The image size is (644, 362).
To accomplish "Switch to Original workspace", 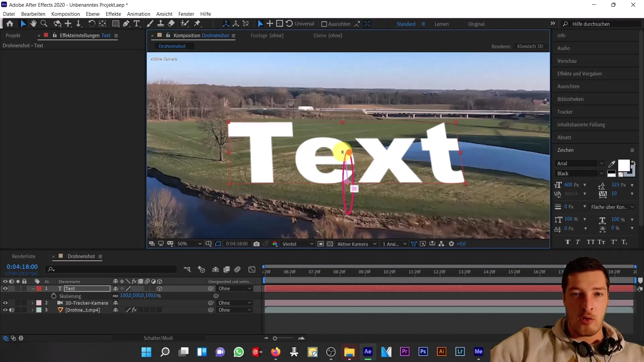I will [x=476, y=24].
